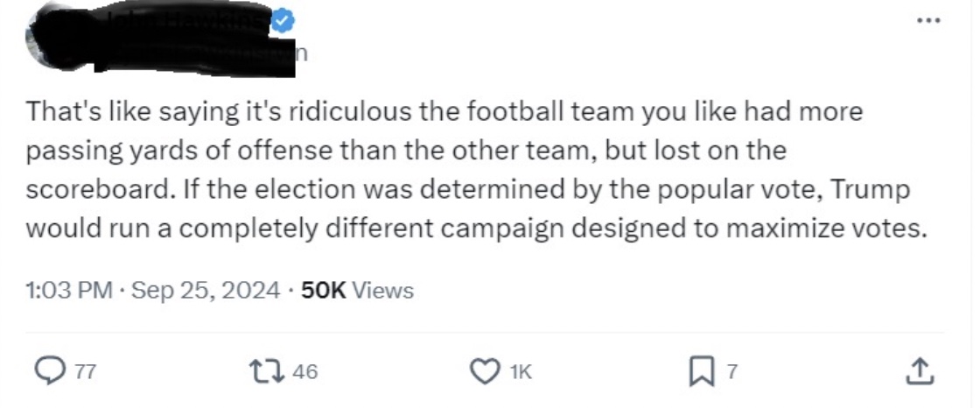Image resolution: width=980 pixels, height=408 pixels.
Task: Open the 1:03 PM timestamp link
Action: click(x=69, y=291)
